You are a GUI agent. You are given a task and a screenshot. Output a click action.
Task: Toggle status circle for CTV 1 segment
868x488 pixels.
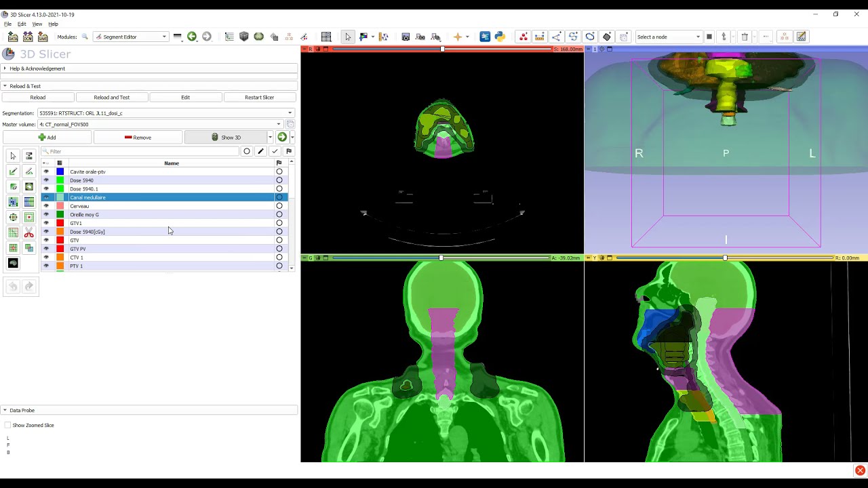279,258
